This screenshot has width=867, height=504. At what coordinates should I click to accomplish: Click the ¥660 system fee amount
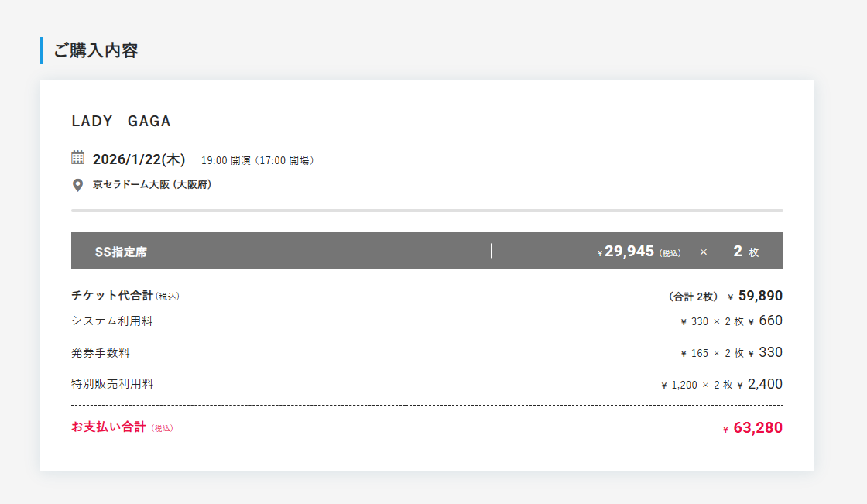tap(766, 321)
